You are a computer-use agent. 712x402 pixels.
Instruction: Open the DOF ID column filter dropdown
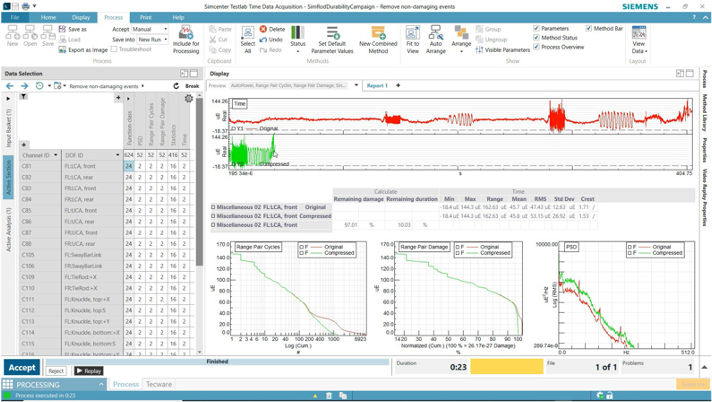[x=118, y=155]
